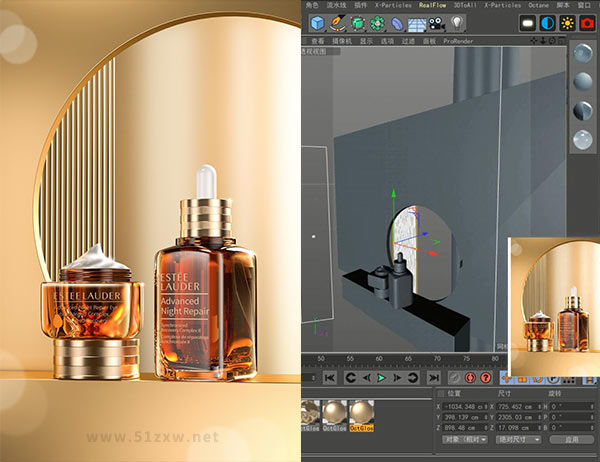Click position X field -1034.348 cm

(x=465, y=406)
